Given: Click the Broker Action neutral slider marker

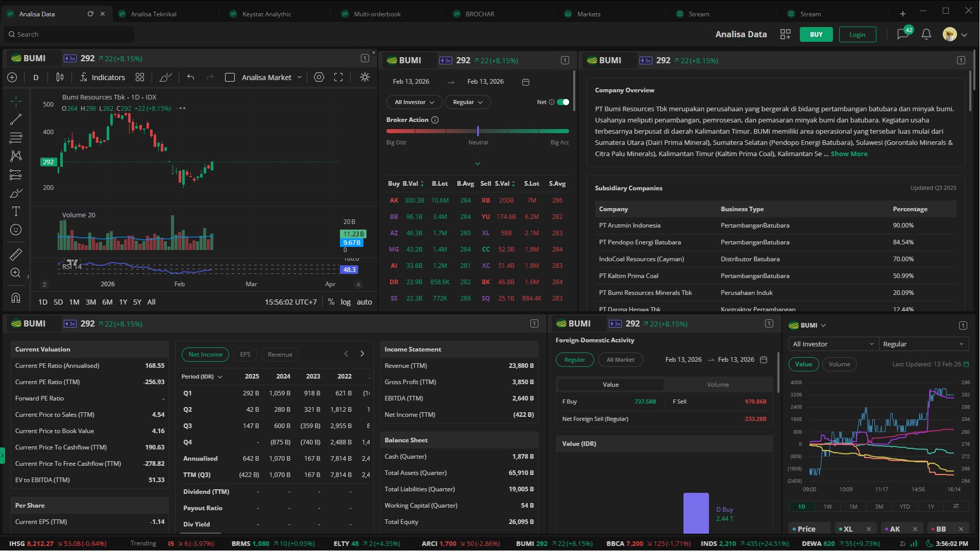Looking at the screenshot, I should 478,131.
